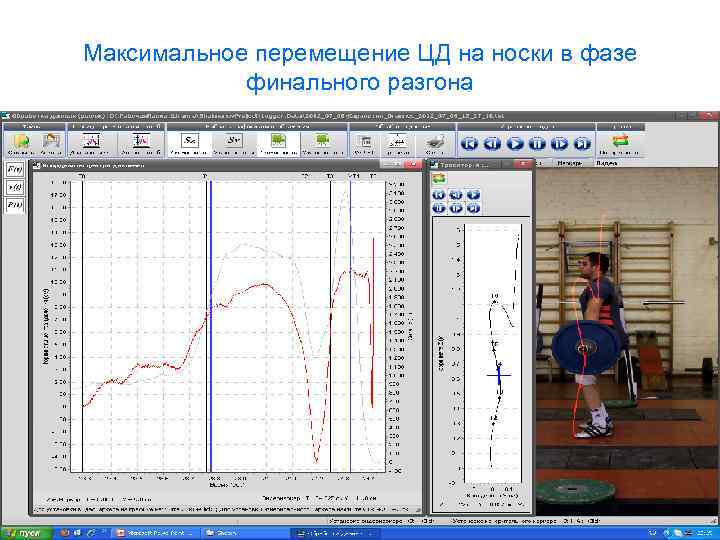This screenshot has height=540, width=720.
Task: Click the blue vertical marker line on graph
Action: coord(211,326)
